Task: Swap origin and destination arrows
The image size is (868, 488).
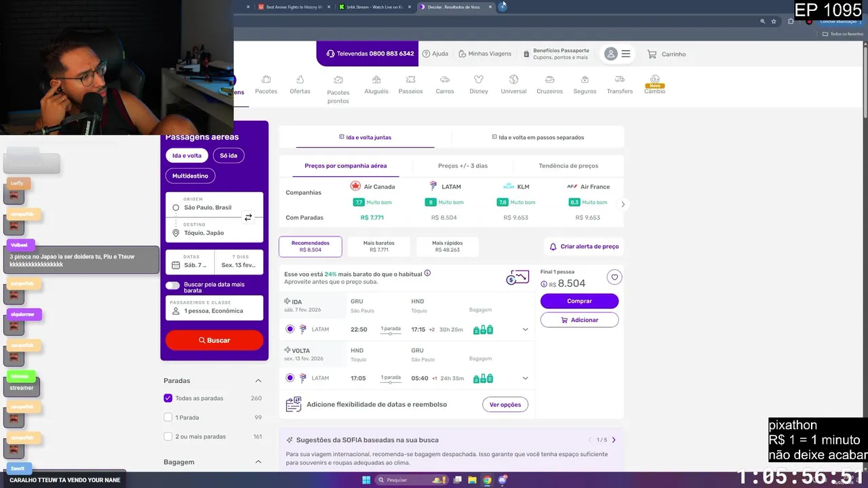Action: pos(248,218)
